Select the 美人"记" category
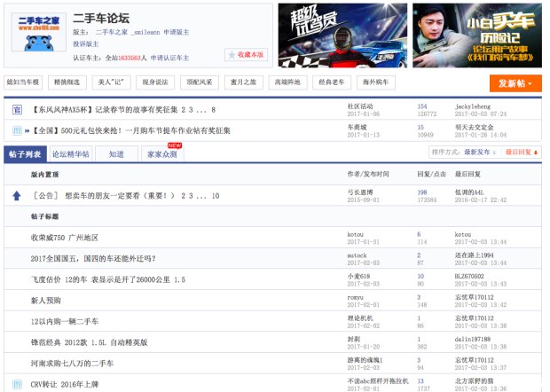 [x=111, y=82]
